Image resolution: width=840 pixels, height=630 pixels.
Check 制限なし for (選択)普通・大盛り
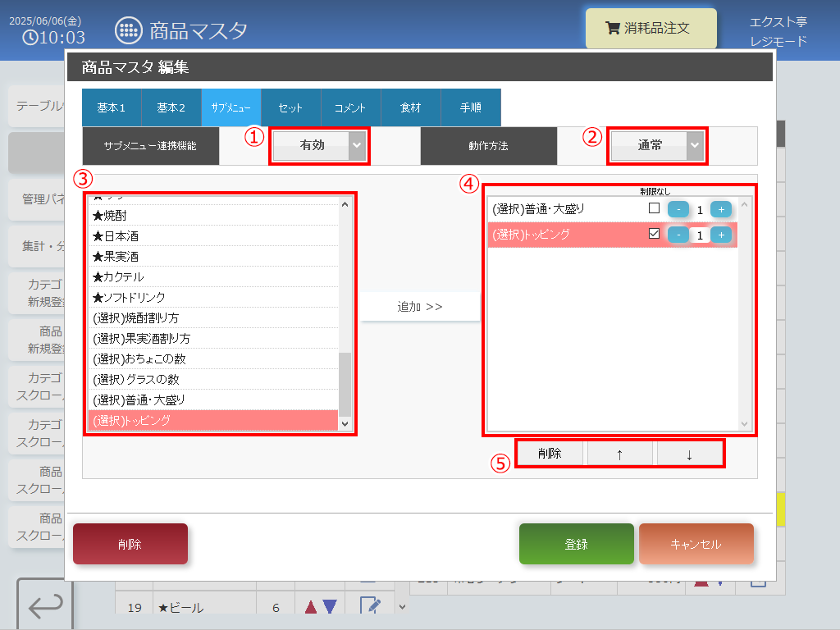click(654, 208)
